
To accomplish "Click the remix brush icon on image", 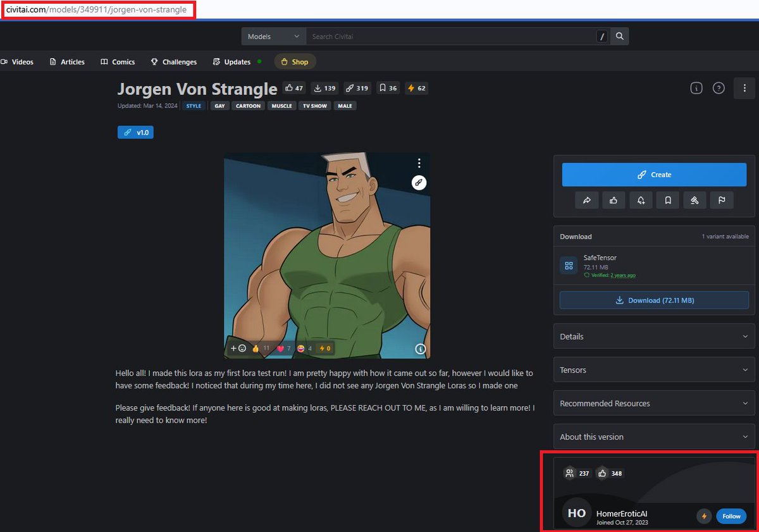I will [419, 183].
